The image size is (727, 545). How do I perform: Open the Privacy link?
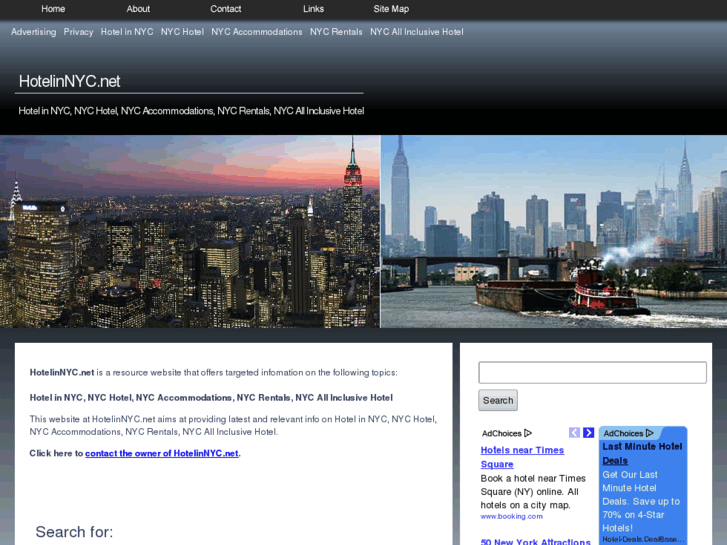point(78,32)
